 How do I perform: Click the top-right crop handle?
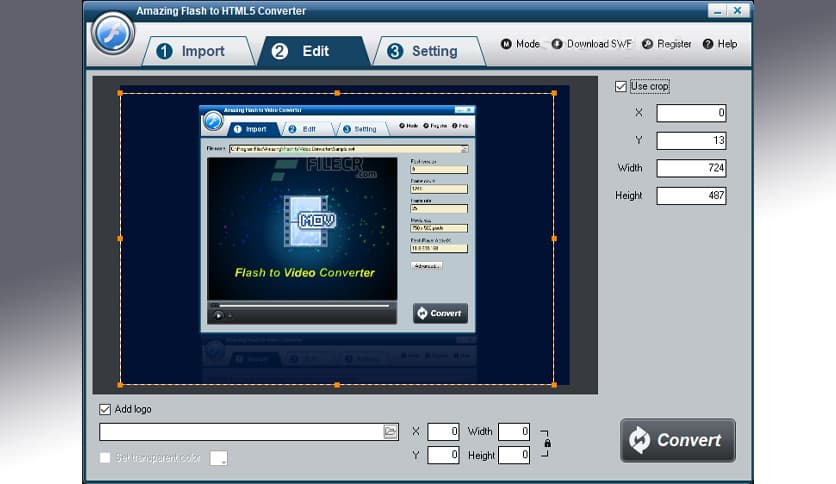[554, 93]
